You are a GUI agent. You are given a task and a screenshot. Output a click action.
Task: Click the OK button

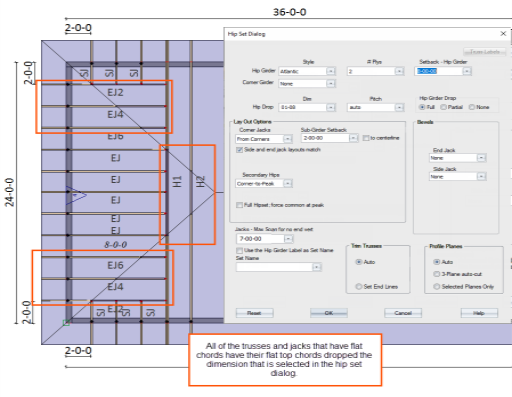pos(329,313)
